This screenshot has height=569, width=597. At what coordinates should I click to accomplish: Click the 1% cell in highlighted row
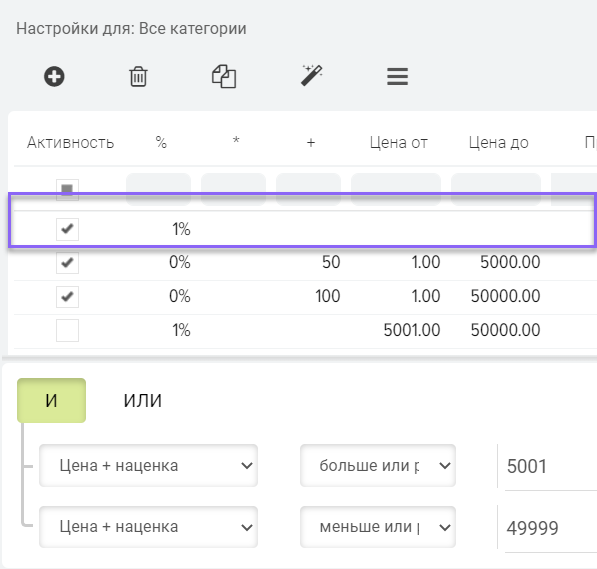pyautogui.click(x=181, y=229)
